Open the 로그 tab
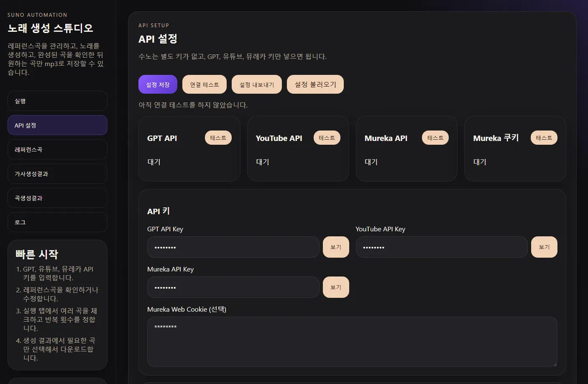Viewport: 588px width, 384px height. [57, 223]
